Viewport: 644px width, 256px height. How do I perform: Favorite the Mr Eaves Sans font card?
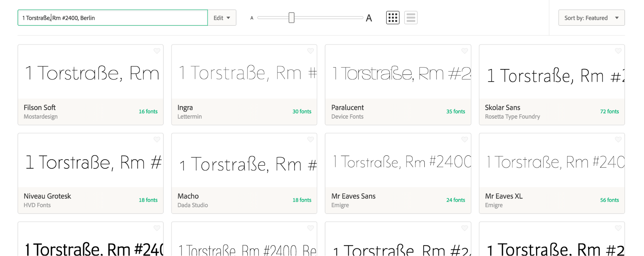point(465,140)
